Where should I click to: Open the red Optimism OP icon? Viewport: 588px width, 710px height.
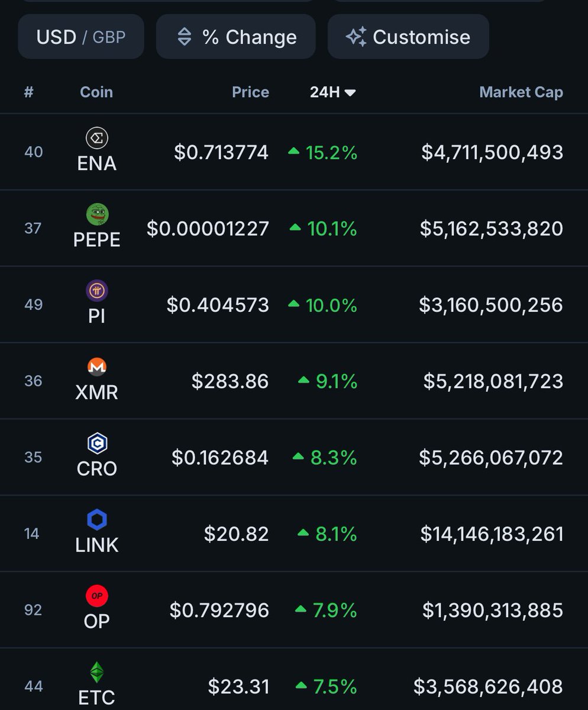97,596
